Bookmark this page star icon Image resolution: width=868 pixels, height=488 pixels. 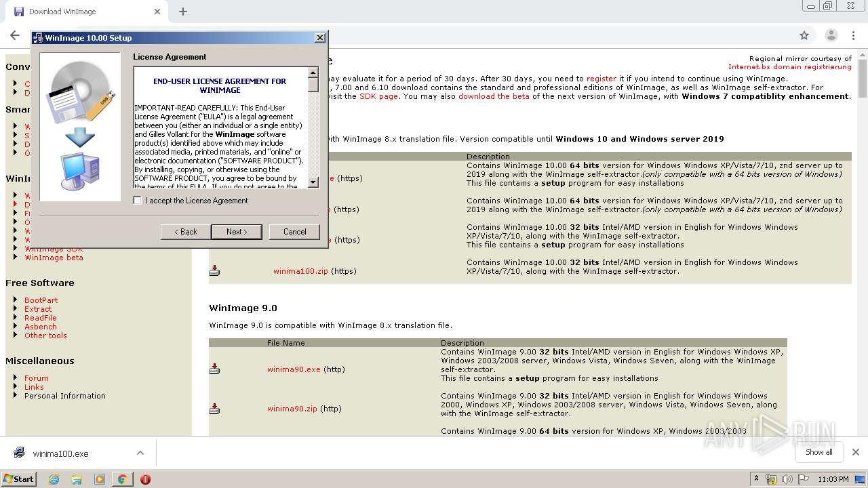pyautogui.click(x=804, y=35)
